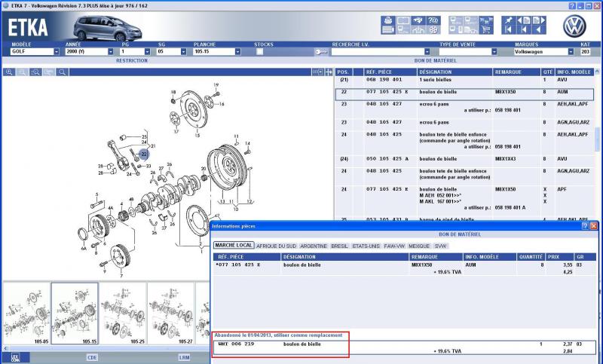Click the key icon beside Recherche I.V.
This screenshot has height=364, width=603.
(x=321, y=51)
